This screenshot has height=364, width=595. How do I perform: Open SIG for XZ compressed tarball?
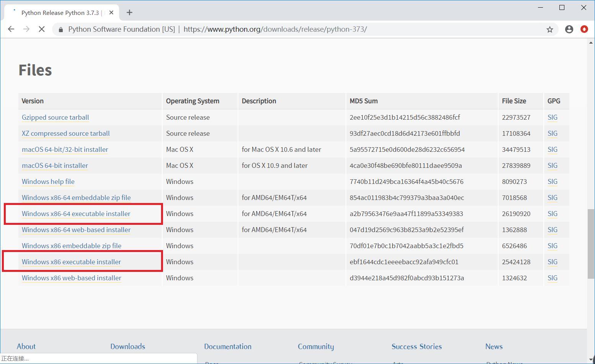coord(553,133)
